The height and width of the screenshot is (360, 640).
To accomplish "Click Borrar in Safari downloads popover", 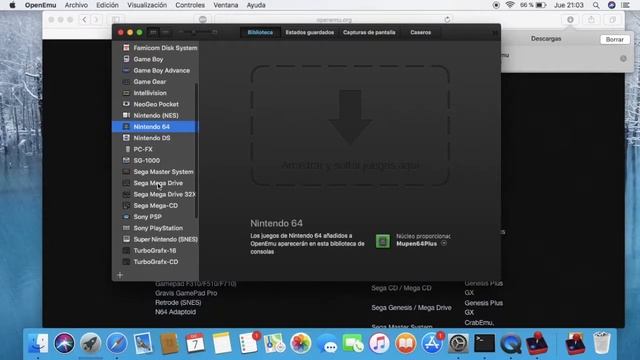I will 614,40.
